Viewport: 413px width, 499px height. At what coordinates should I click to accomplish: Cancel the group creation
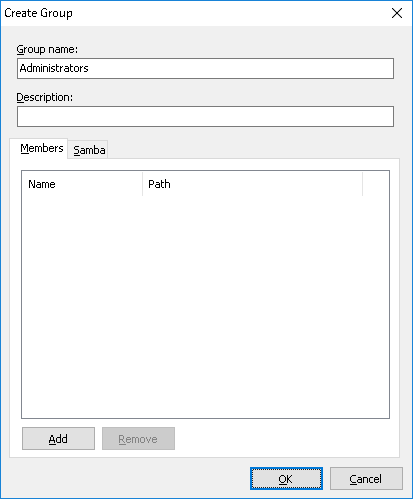(366, 479)
